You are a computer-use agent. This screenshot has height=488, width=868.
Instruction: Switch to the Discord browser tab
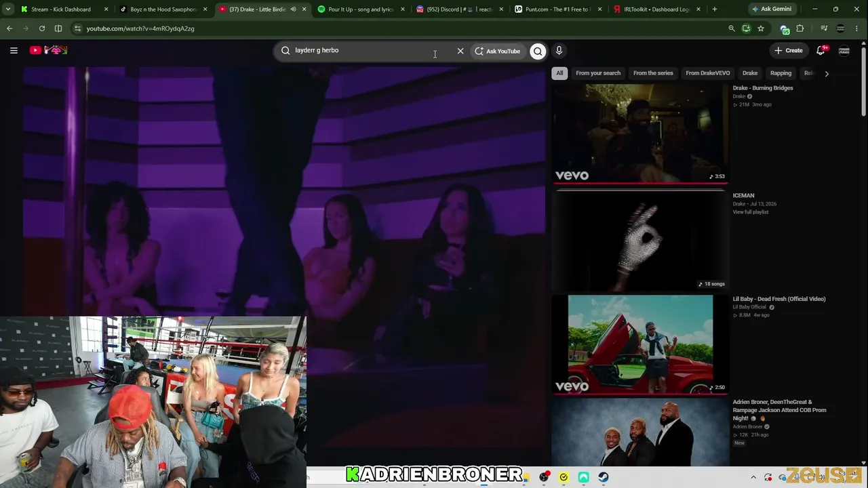coord(458,9)
